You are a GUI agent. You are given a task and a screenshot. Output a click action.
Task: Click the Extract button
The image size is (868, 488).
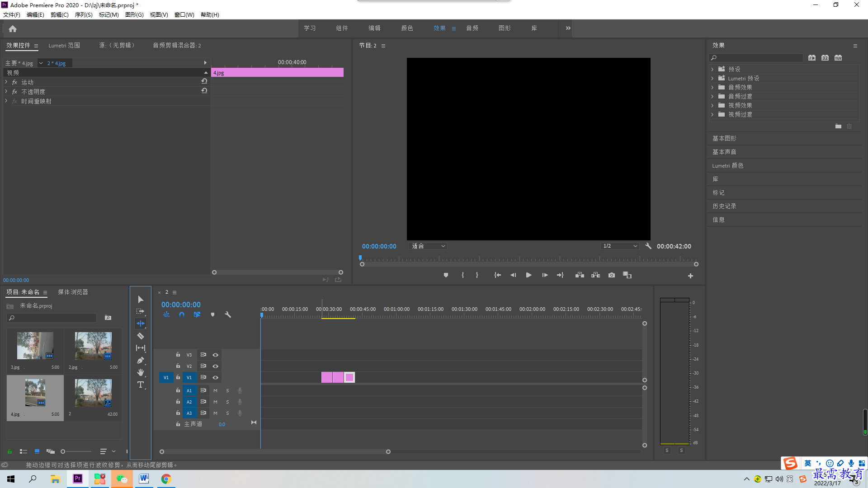point(595,275)
